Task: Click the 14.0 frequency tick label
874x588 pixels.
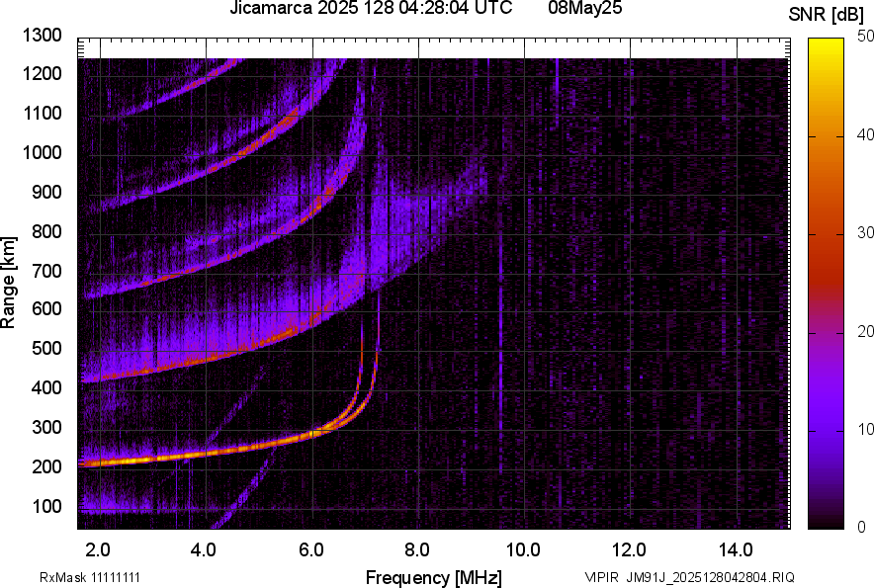Action: point(736,550)
